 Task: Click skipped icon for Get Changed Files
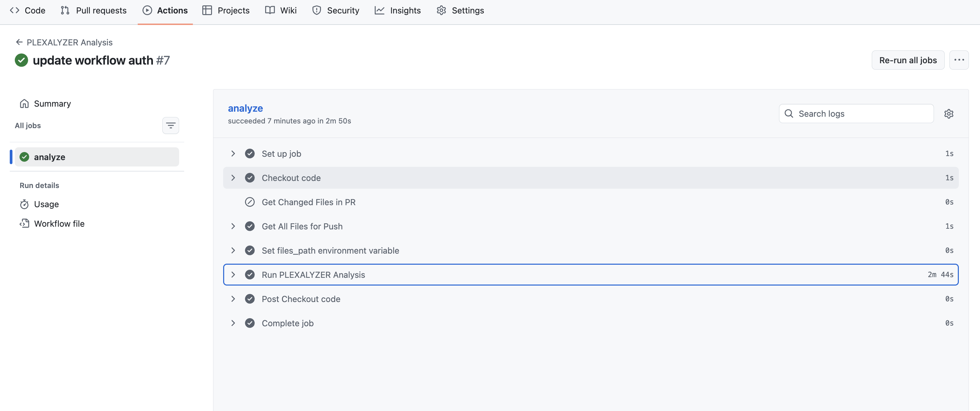pyautogui.click(x=250, y=202)
